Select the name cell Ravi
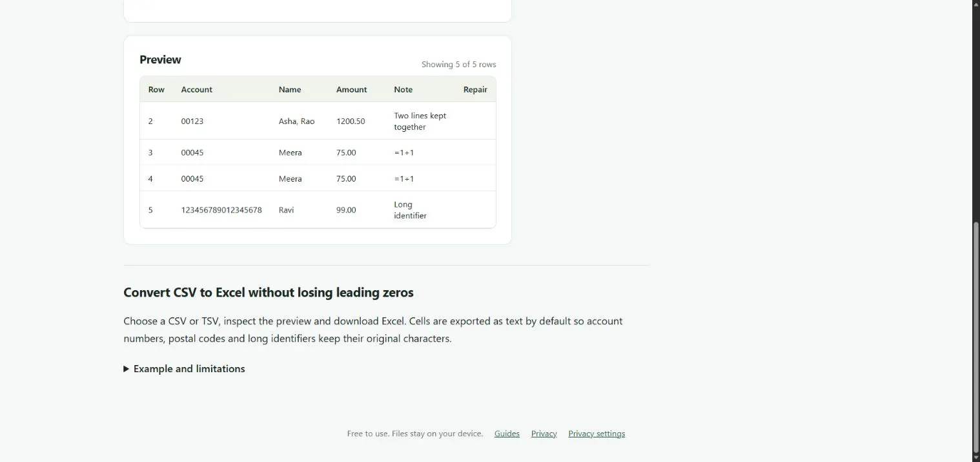The width and height of the screenshot is (980, 462). [286, 210]
